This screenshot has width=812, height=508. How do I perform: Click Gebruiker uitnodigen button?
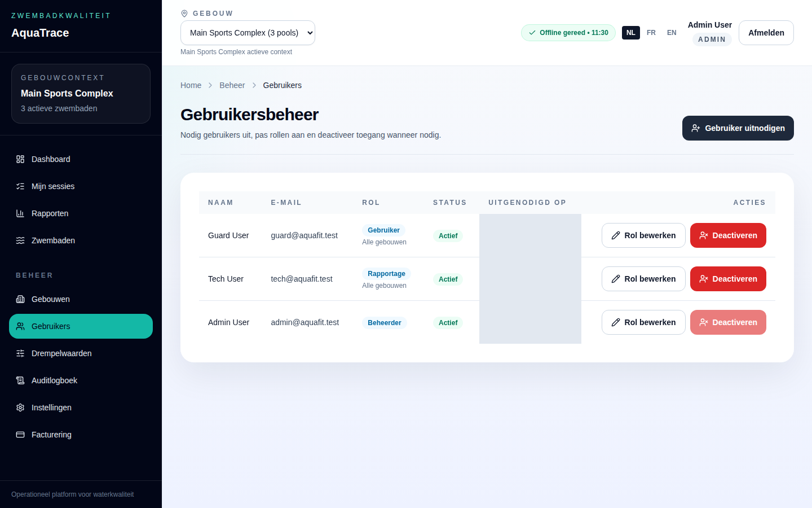[738, 128]
